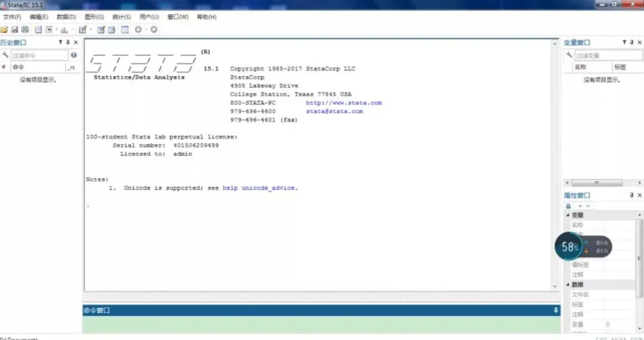Click the filter funnel icon in 历史窗口

point(60,42)
